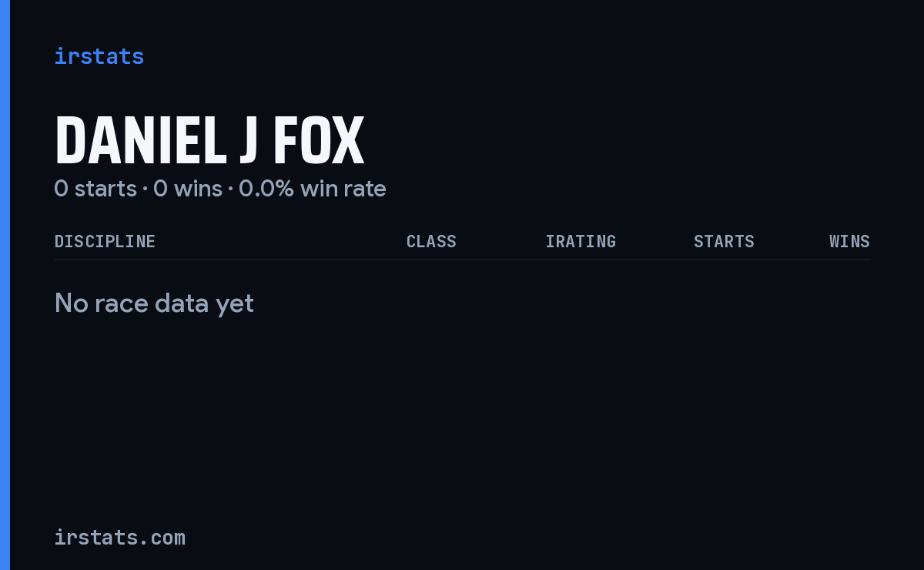The width and height of the screenshot is (924, 570).
Task: Click the "0 wins" stat text
Action: 188,189
